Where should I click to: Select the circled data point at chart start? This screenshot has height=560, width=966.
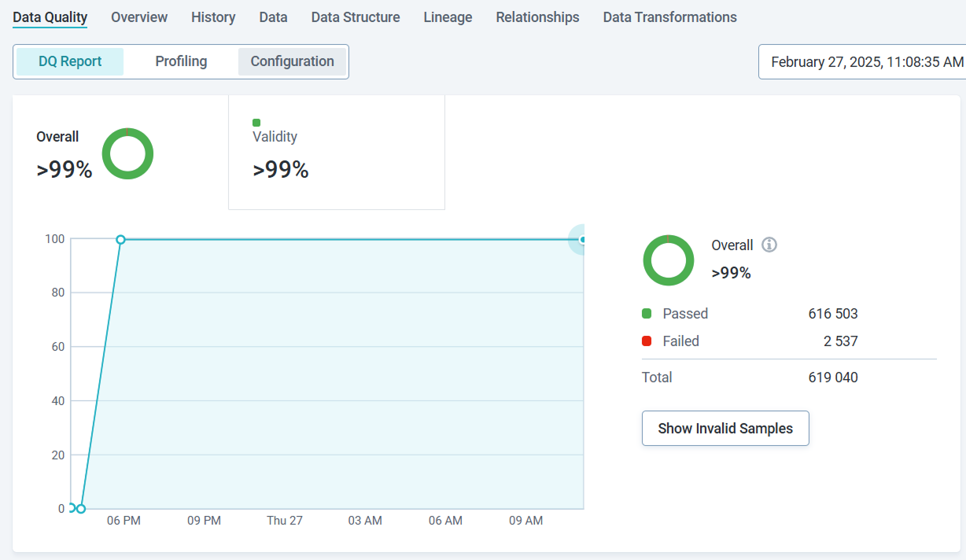tap(71, 508)
